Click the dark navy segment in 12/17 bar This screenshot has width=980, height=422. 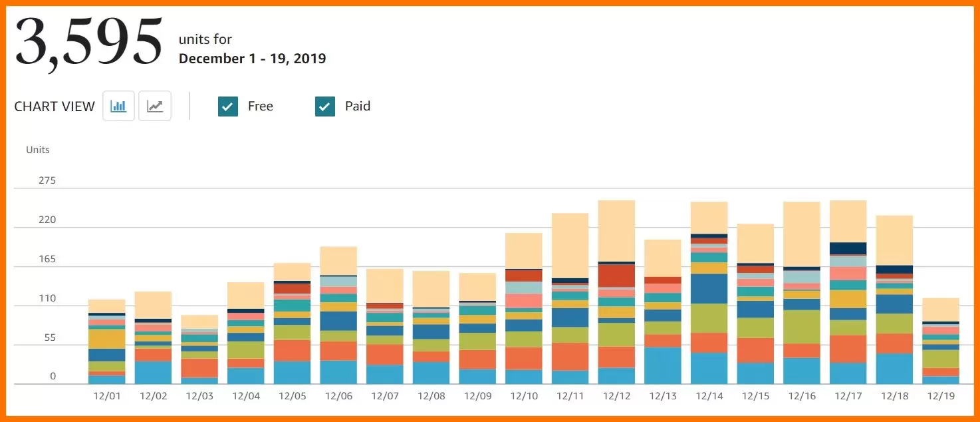(848, 248)
